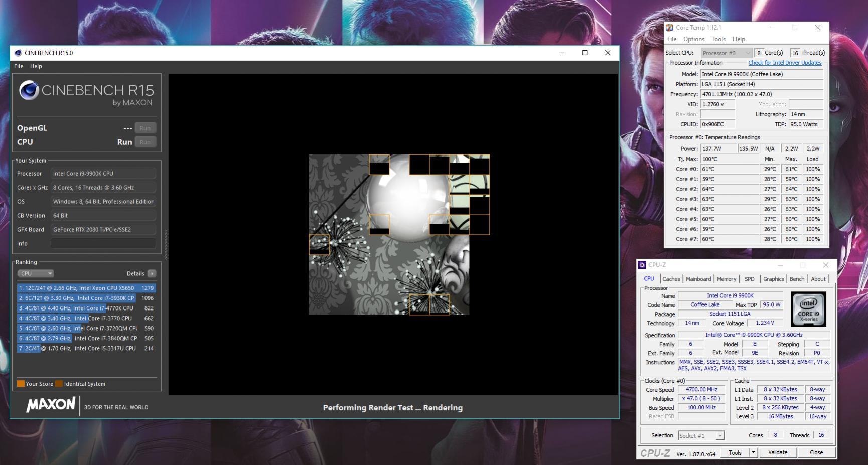Expand the CPU ranking dropdown in Cinebench
This screenshot has width=868, height=465.
point(36,273)
